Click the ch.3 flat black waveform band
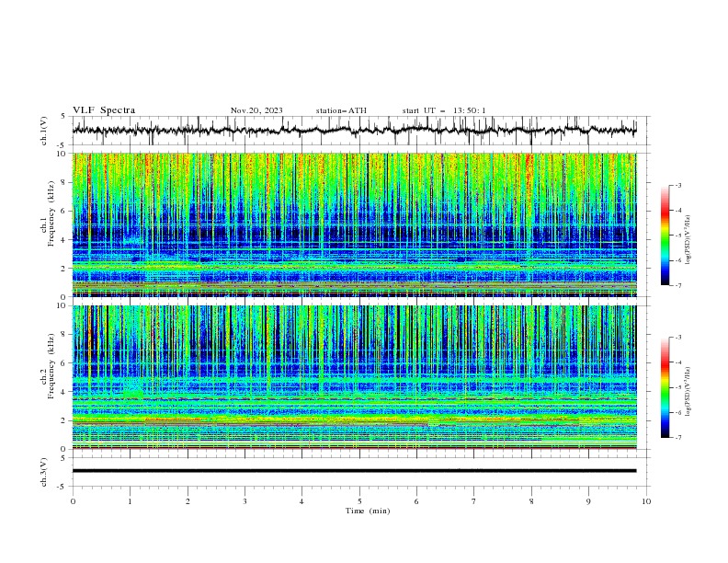This screenshot has width=728, height=563. coord(354,471)
